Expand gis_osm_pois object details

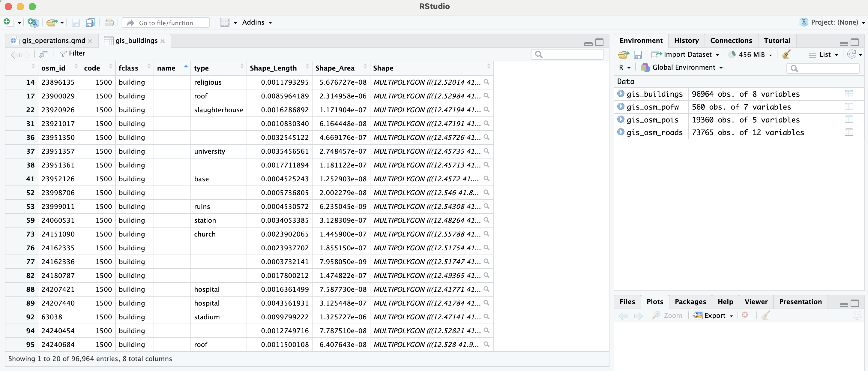click(621, 119)
